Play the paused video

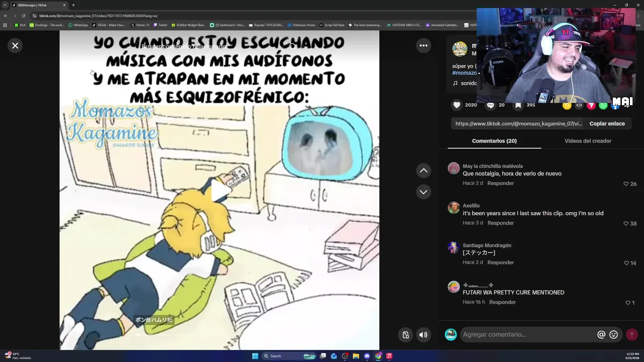tap(220, 191)
